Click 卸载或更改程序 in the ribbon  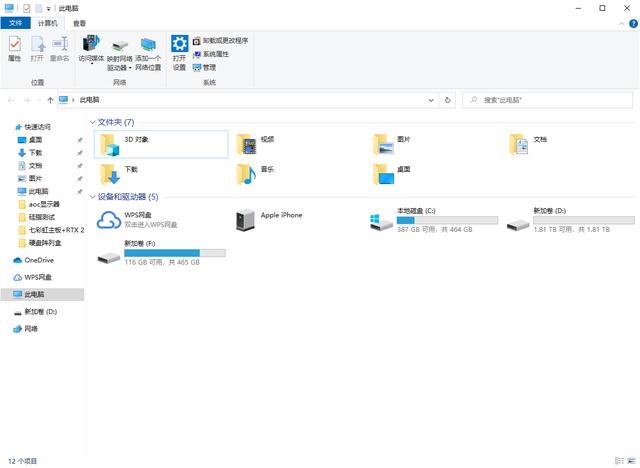click(x=220, y=41)
